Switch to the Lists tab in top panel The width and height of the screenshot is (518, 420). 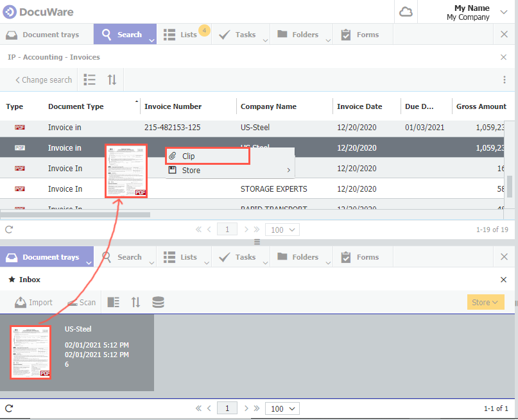182,35
